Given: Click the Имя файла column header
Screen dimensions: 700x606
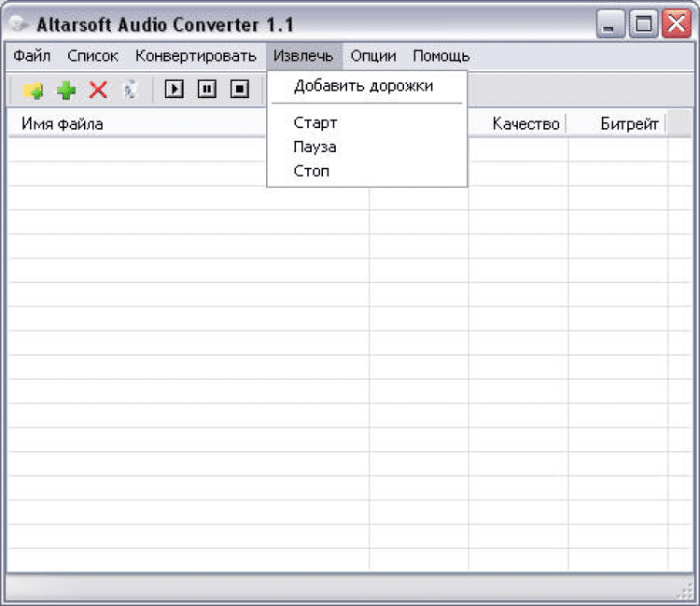Looking at the screenshot, I should 137,123.
